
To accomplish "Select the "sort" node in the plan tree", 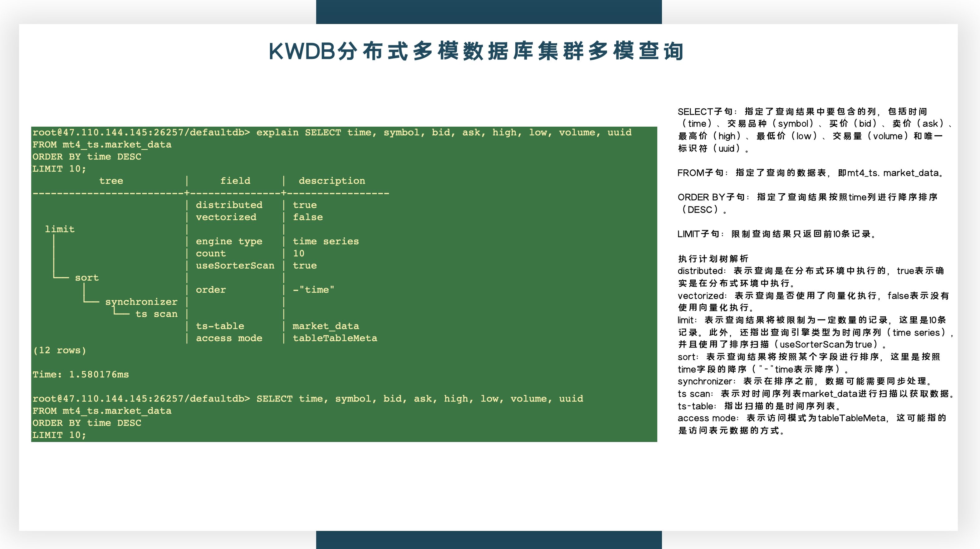I will [87, 278].
